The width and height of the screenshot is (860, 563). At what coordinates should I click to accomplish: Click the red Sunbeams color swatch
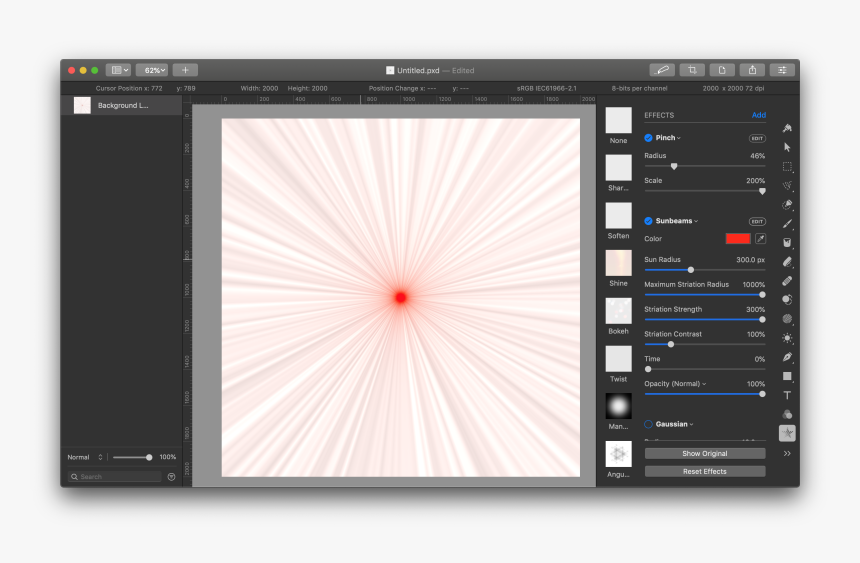tap(738, 238)
